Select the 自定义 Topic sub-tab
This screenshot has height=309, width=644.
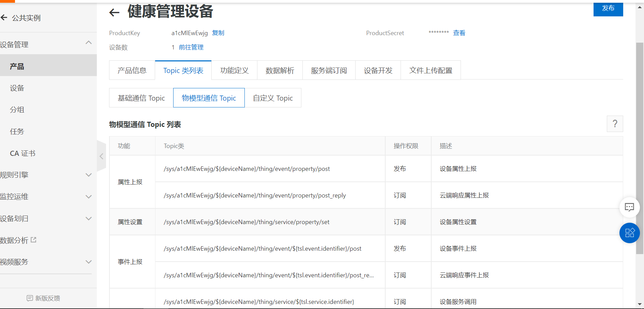273,98
